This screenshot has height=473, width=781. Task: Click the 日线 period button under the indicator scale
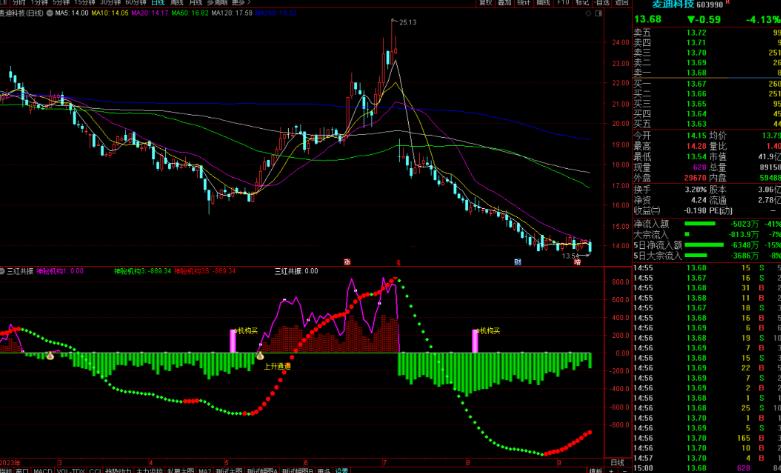point(617,462)
